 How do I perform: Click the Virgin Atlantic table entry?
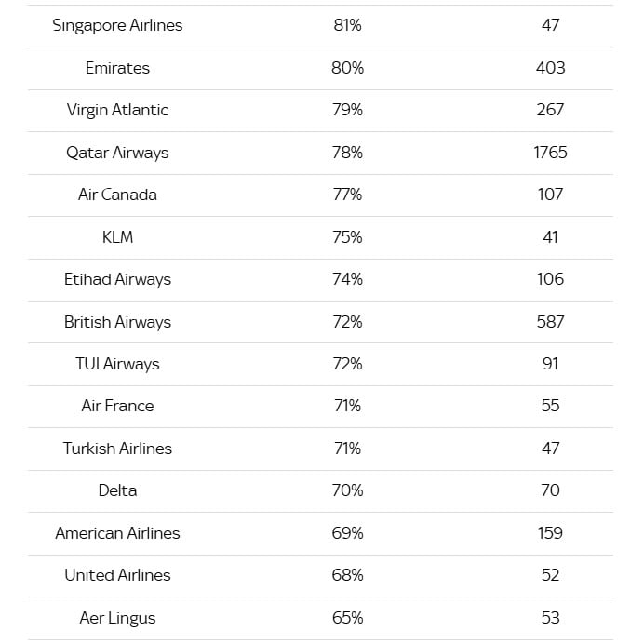[117, 110]
